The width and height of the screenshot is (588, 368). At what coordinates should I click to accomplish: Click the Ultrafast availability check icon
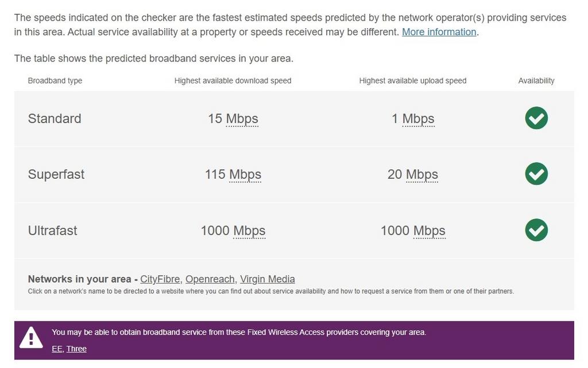click(535, 229)
